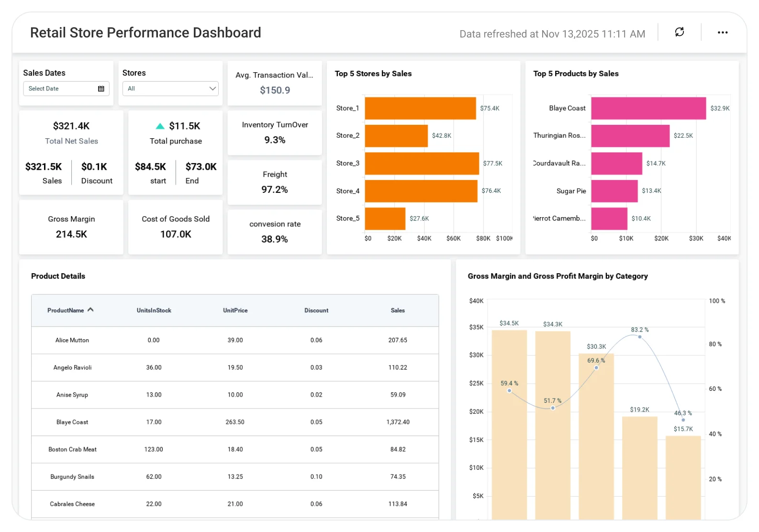Click the calendar icon in Sales Dates

(101, 89)
